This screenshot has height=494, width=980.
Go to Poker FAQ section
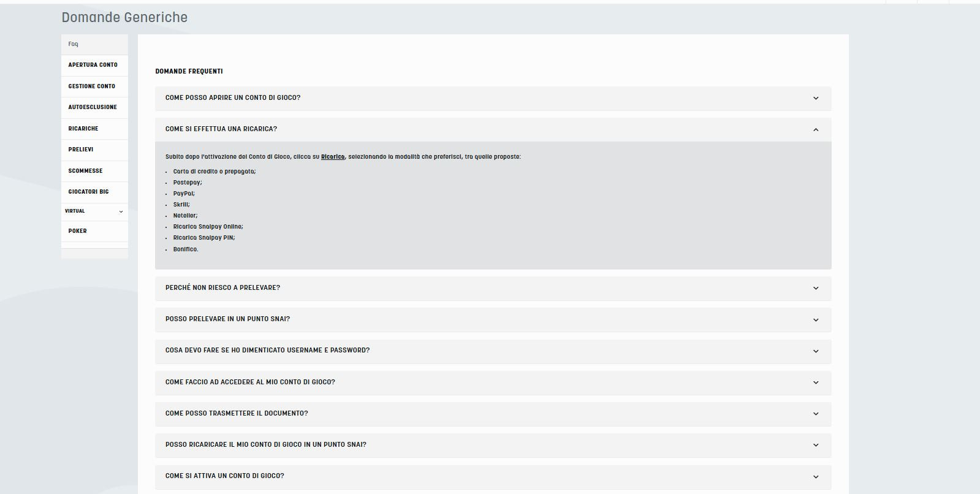[78, 231]
